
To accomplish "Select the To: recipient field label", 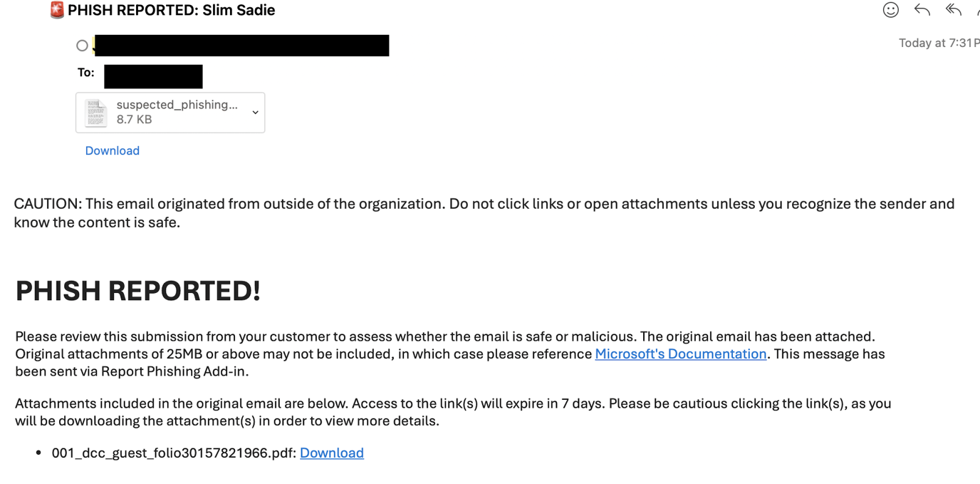I will (x=85, y=72).
